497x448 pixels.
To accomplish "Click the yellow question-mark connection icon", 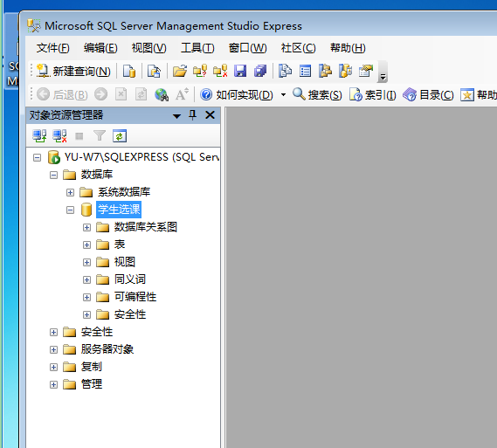I will (200, 71).
